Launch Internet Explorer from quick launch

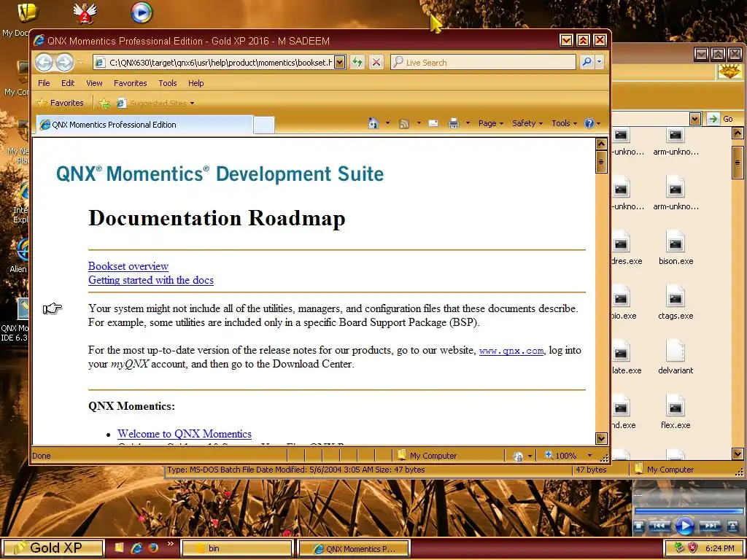[x=136, y=548]
